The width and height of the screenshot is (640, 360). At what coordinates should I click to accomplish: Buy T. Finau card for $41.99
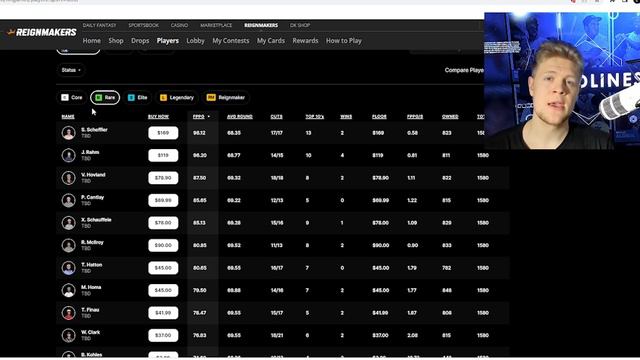(163, 313)
